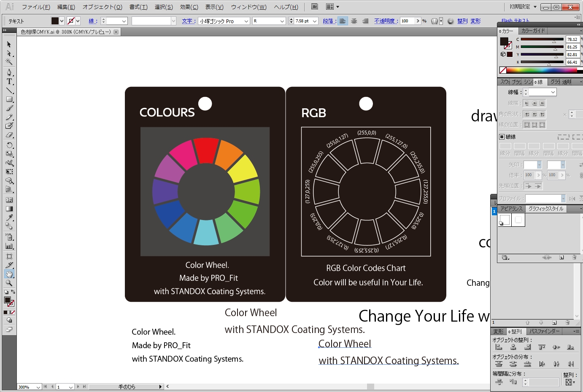Click the Eraser tool
583x392 pixels.
(9, 135)
